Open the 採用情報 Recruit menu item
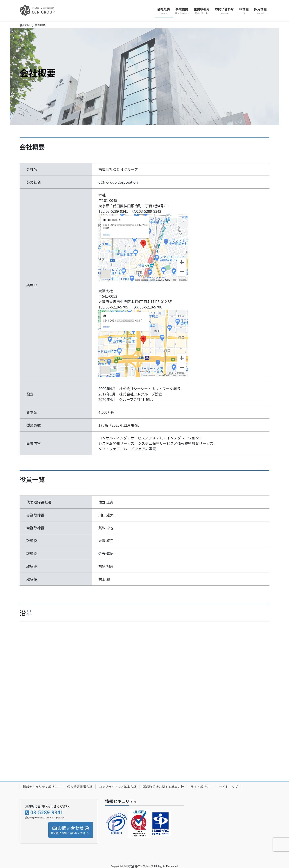289x868 pixels. pos(260,11)
